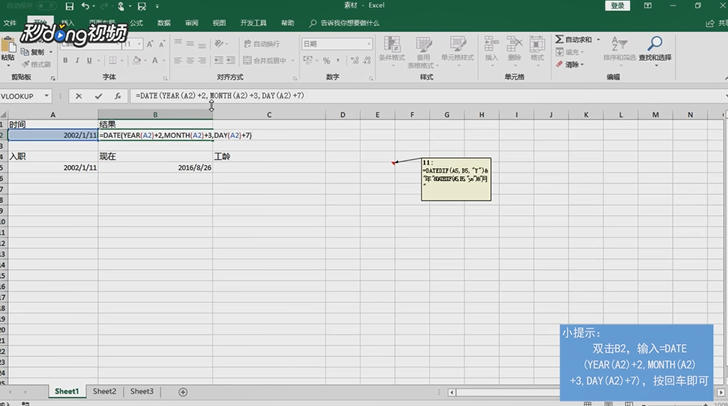The width and height of the screenshot is (728, 406).
Task: Decrease font size with the smaller A icon
Action: 162,44
